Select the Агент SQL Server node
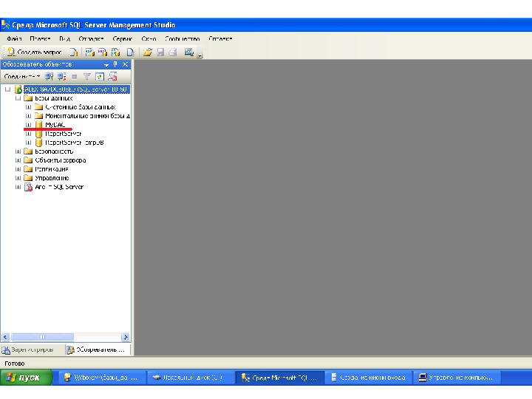Image resolution: width=532 pixels, height=399 pixels. (x=59, y=187)
